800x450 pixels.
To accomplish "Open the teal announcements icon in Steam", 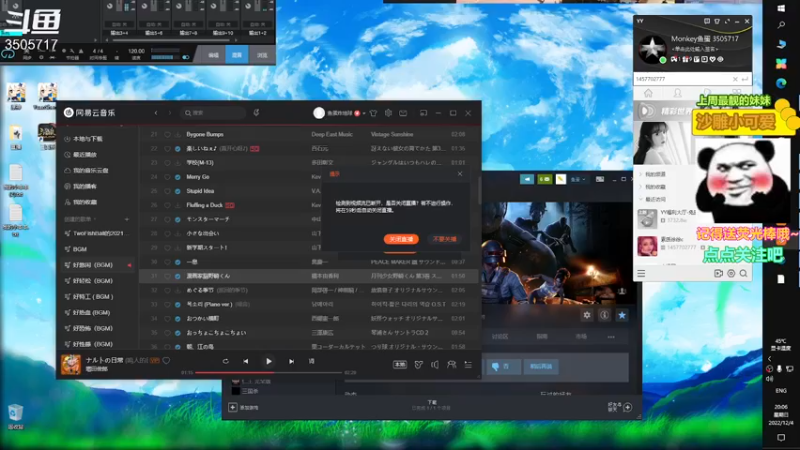I will click(x=527, y=179).
